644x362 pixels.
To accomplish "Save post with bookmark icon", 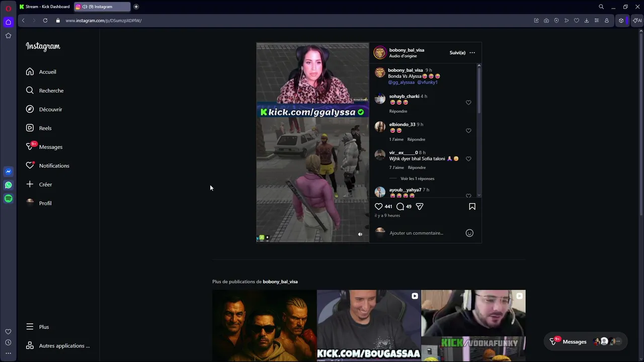I will [x=472, y=206].
